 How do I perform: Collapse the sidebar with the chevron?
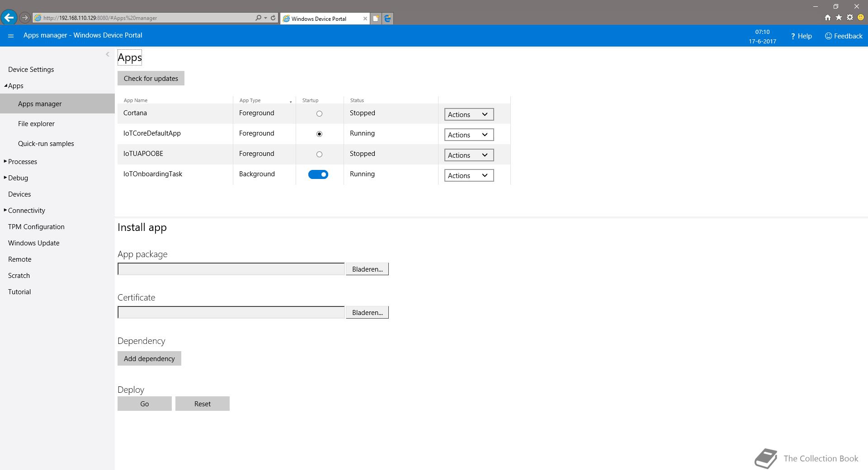coord(107,54)
